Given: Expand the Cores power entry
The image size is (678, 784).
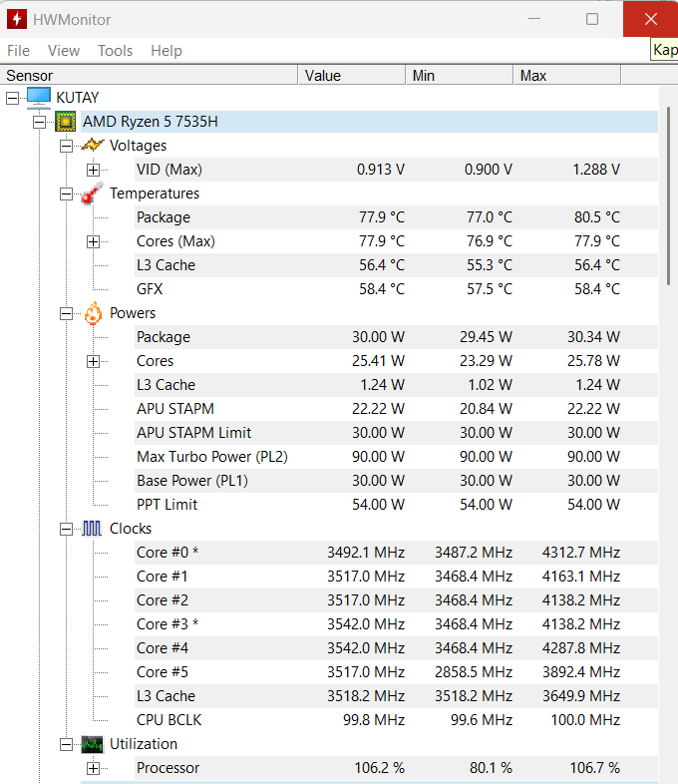Looking at the screenshot, I should 93,361.
